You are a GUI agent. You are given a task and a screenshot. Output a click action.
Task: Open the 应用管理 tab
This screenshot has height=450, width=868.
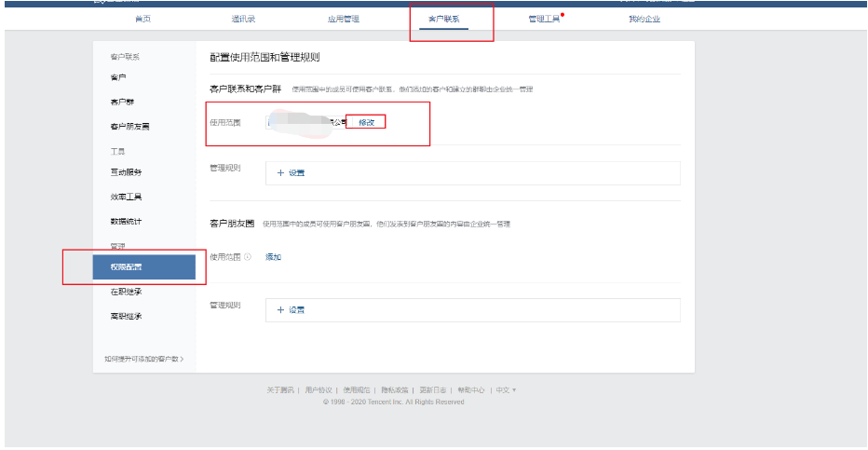tap(344, 19)
